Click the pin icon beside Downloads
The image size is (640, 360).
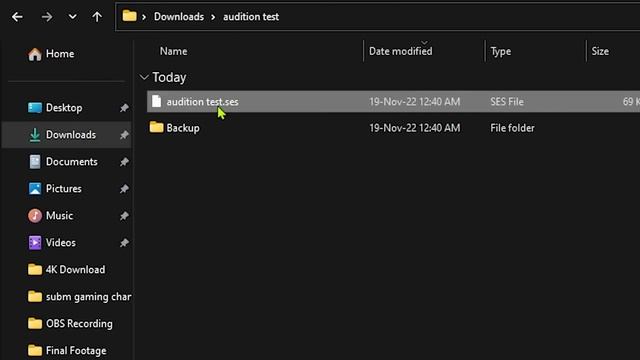point(124,135)
